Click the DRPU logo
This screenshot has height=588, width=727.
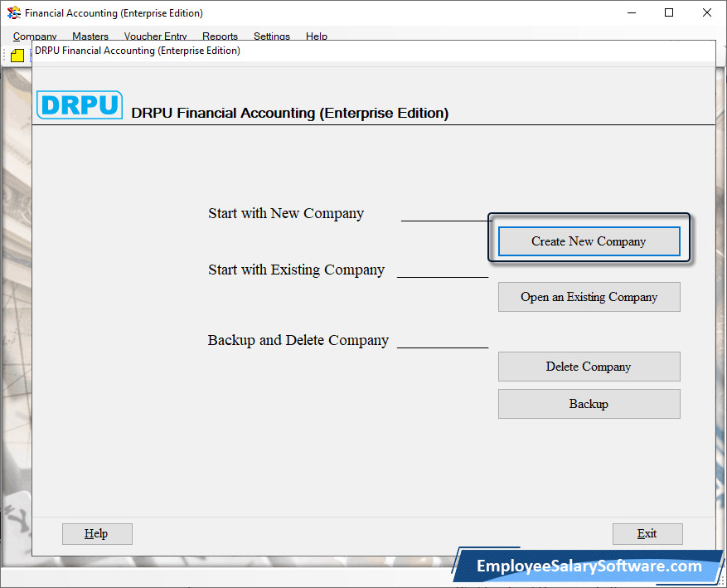coord(80,104)
